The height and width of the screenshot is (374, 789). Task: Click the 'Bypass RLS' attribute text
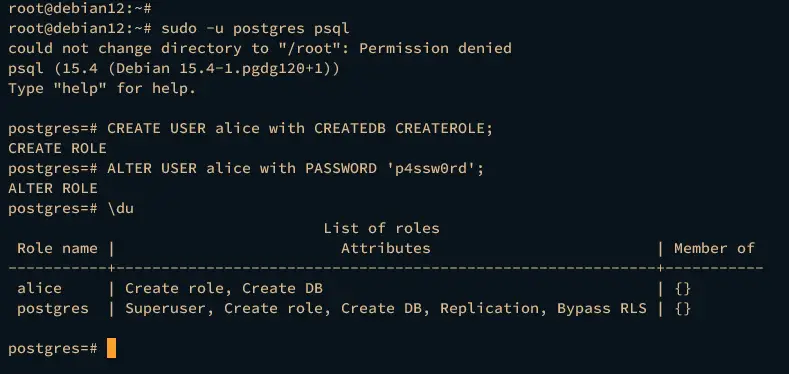tap(602, 308)
